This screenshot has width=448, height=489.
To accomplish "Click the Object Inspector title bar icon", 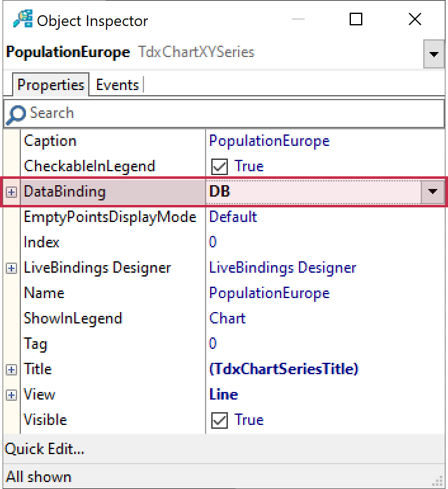I will coord(22,20).
